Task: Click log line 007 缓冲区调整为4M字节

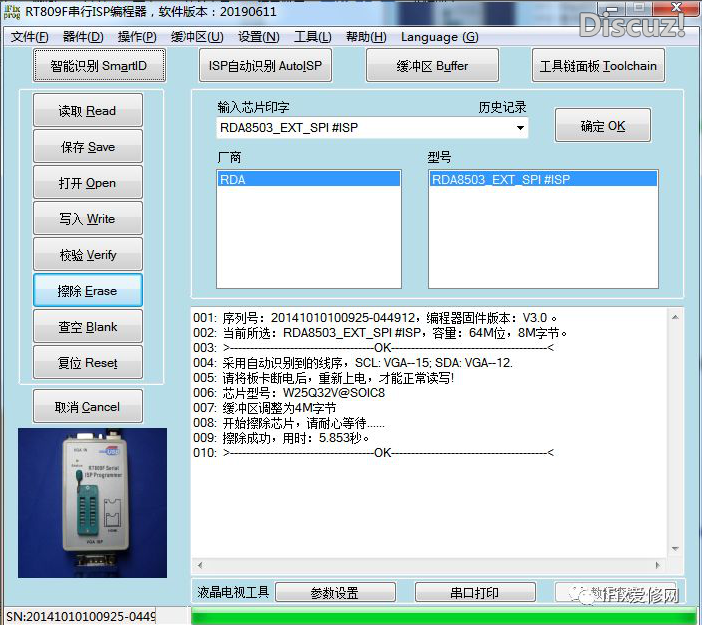Action: 265,408
